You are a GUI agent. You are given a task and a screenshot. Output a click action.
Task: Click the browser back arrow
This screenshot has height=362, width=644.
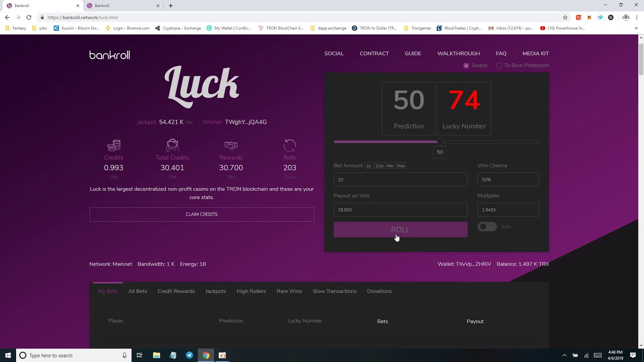(x=7, y=17)
